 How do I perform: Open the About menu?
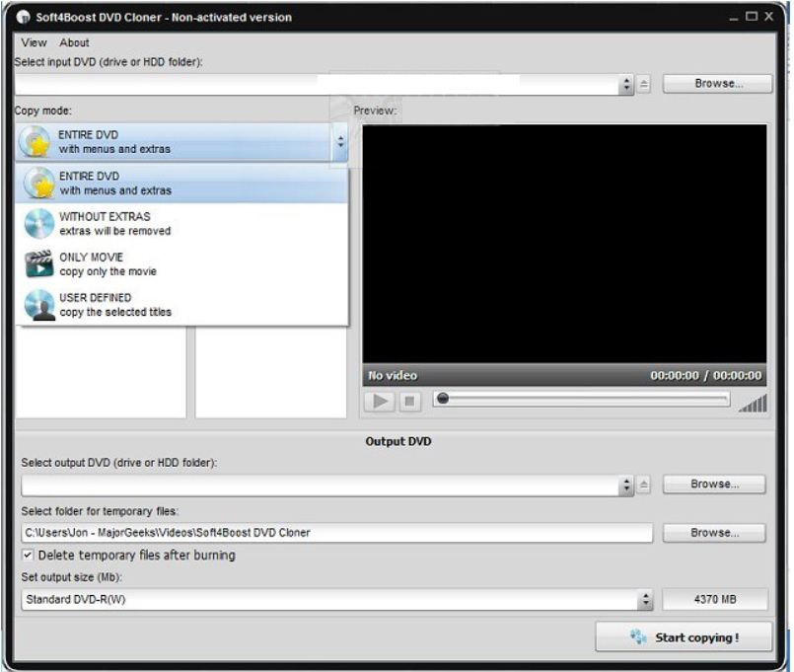[x=74, y=42]
